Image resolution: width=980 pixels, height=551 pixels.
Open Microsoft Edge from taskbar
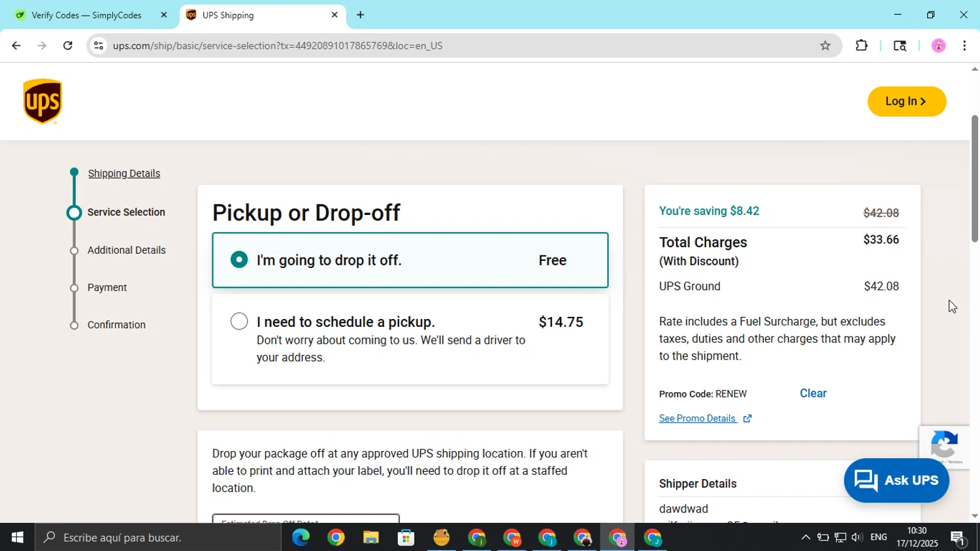tap(301, 538)
